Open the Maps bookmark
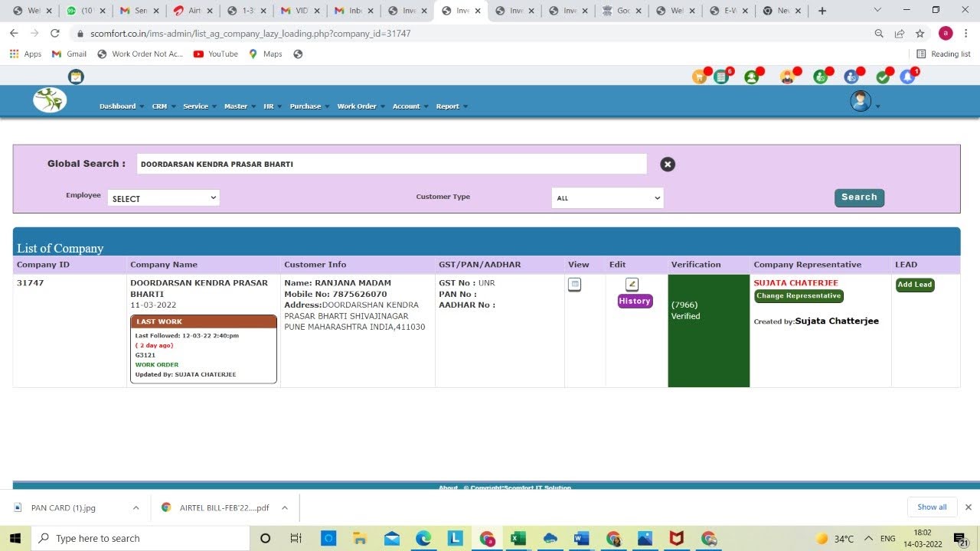 [265, 54]
